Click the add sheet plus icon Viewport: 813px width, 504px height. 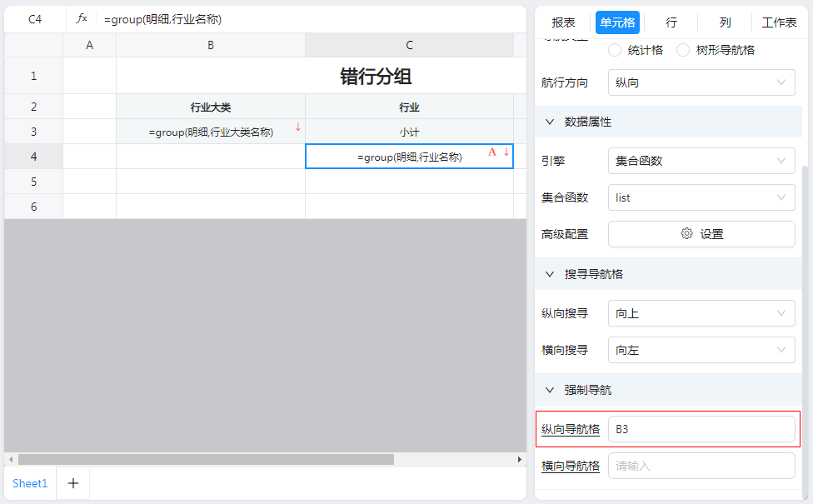pyautogui.click(x=73, y=483)
